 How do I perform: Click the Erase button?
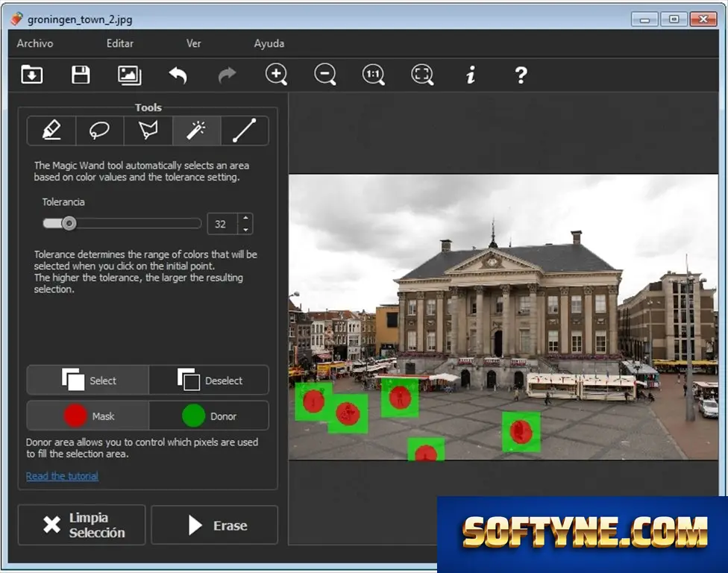pyautogui.click(x=215, y=525)
